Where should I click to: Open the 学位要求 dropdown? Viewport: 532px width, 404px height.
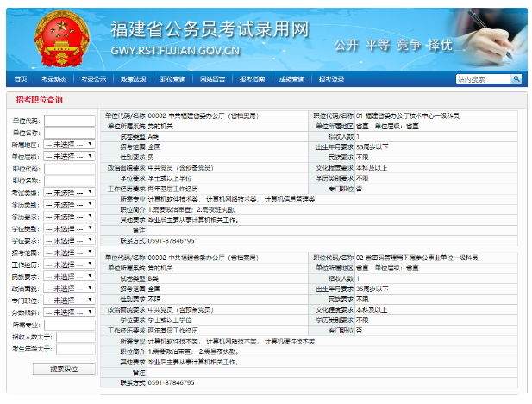[x=69, y=240]
